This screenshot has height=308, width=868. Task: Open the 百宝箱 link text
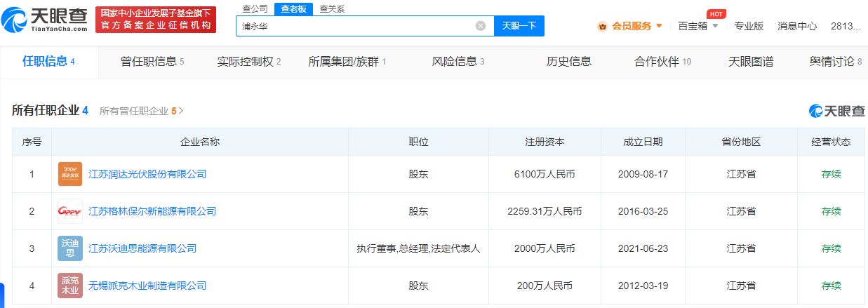pyautogui.click(x=693, y=26)
